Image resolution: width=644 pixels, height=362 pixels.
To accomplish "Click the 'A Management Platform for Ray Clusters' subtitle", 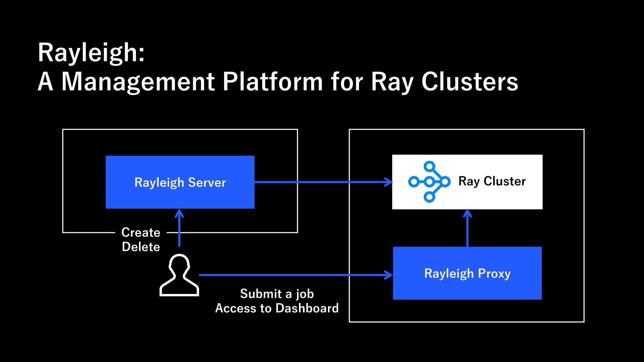I will point(278,81).
